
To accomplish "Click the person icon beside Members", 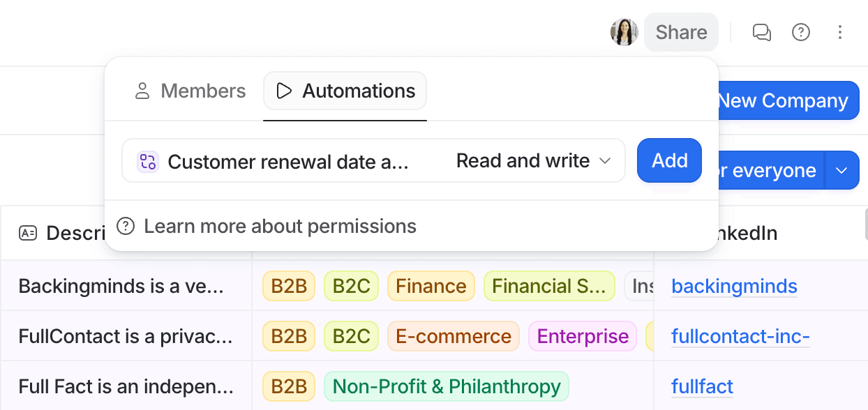I will (142, 90).
